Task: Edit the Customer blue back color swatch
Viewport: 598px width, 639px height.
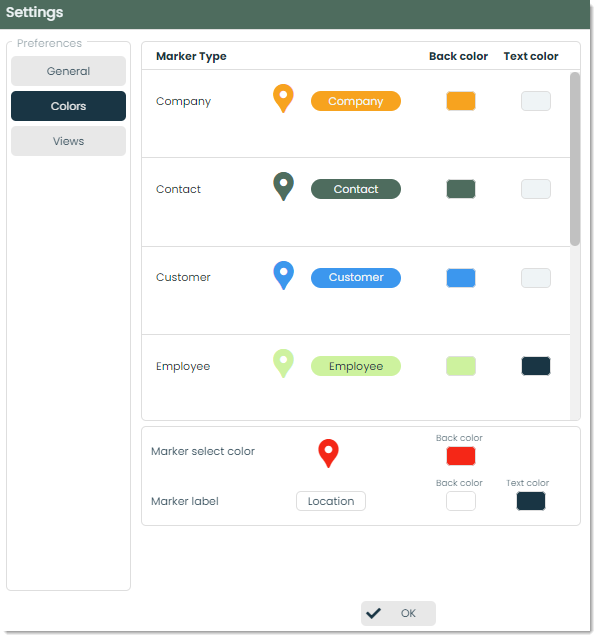Action: [x=461, y=278]
